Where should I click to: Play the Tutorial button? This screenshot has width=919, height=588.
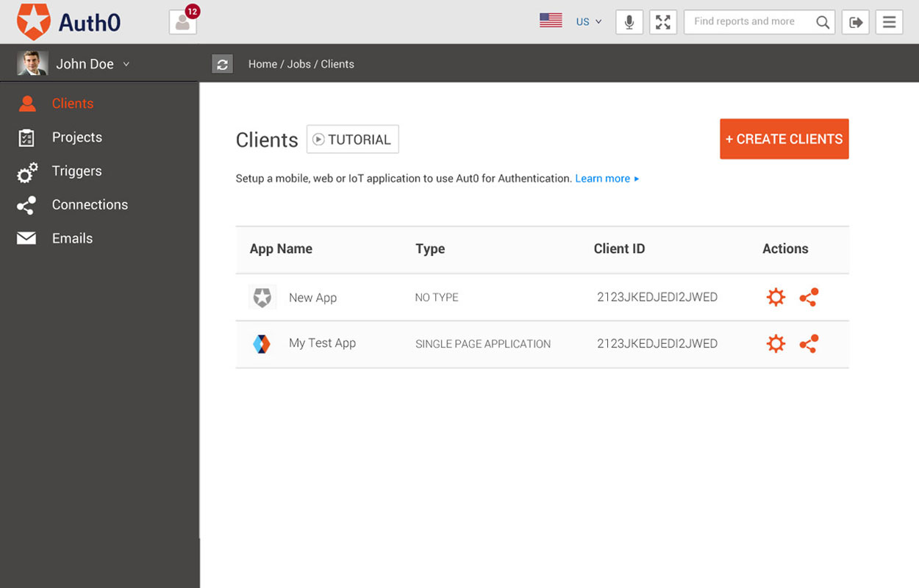pyautogui.click(x=352, y=139)
